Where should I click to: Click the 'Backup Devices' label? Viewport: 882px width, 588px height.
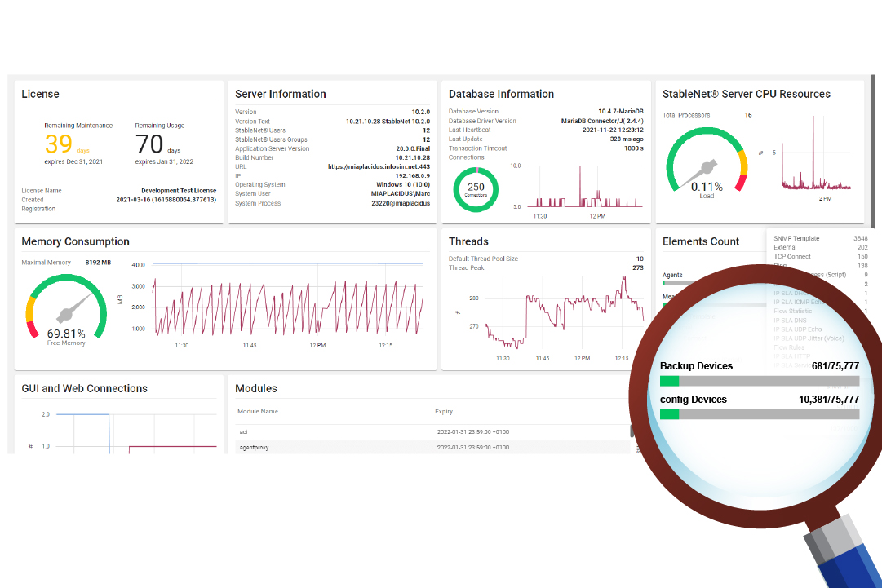click(x=696, y=366)
